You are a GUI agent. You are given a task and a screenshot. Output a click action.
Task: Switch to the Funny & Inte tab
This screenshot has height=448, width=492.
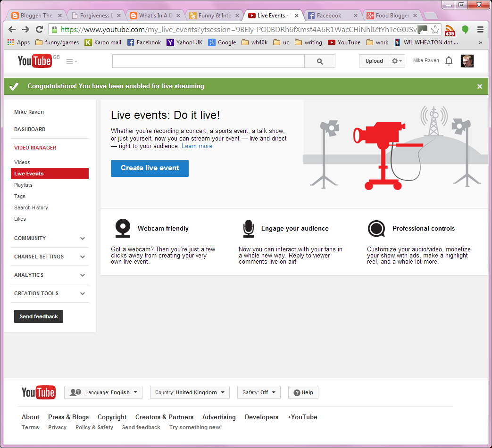[215, 16]
